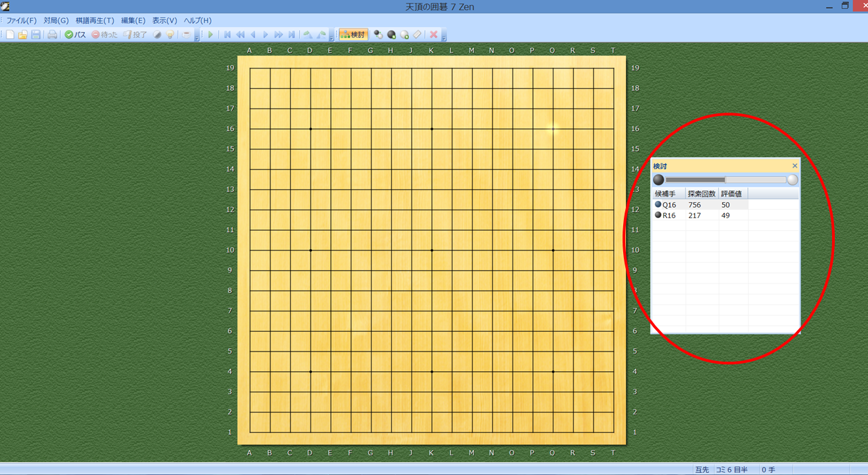
Task: Click the black-white evaluation balance bar
Action: click(725, 180)
